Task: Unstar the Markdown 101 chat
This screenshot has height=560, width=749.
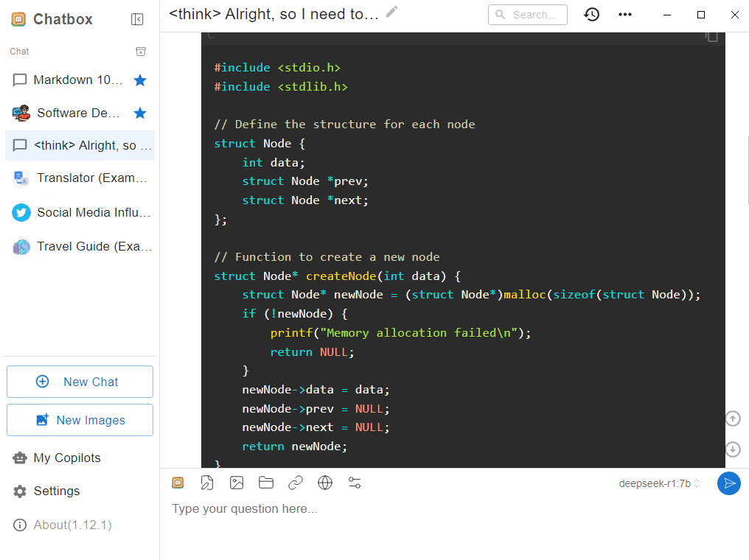Action: [x=140, y=80]
